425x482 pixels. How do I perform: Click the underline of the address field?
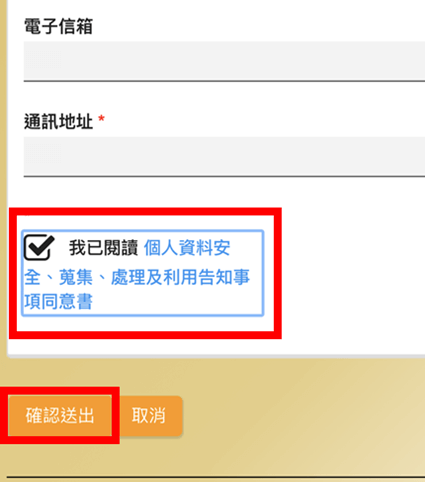pyautogui.click(x=224, y=176)
